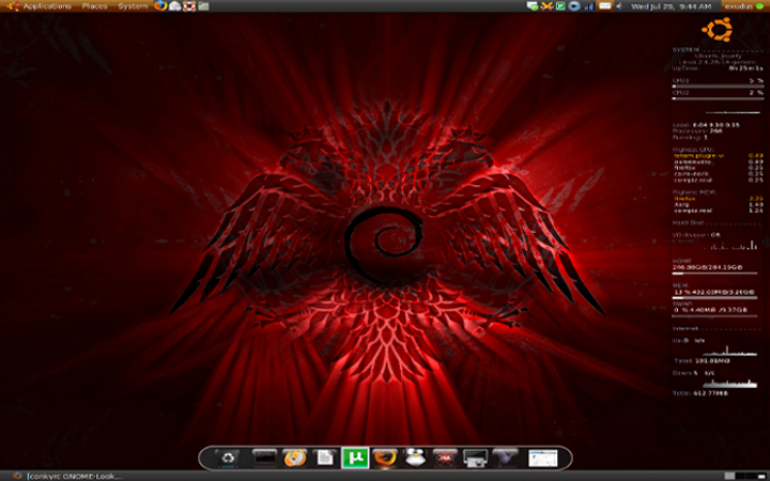Launch uTorrent from the dock

click(355, 458)
